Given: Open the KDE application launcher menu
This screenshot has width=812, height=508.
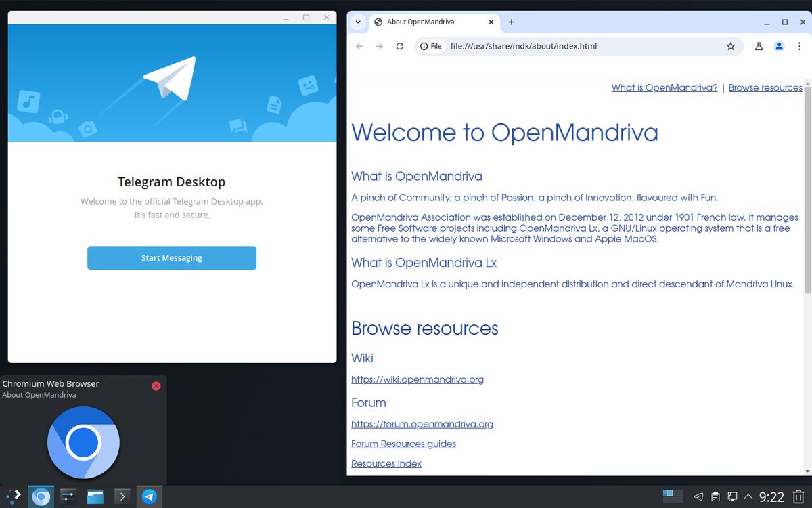Looking at the screenshot, I should pyautogui.click(x=14, y=496).
